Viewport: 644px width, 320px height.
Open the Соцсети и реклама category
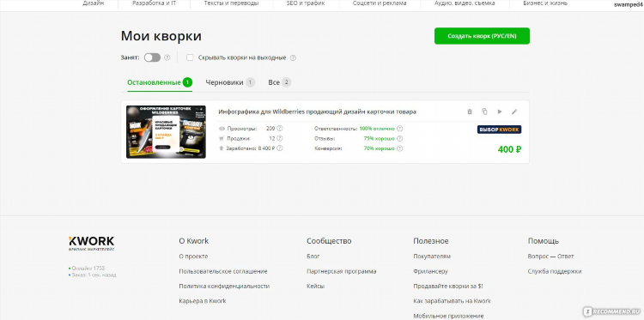[380, 3]
